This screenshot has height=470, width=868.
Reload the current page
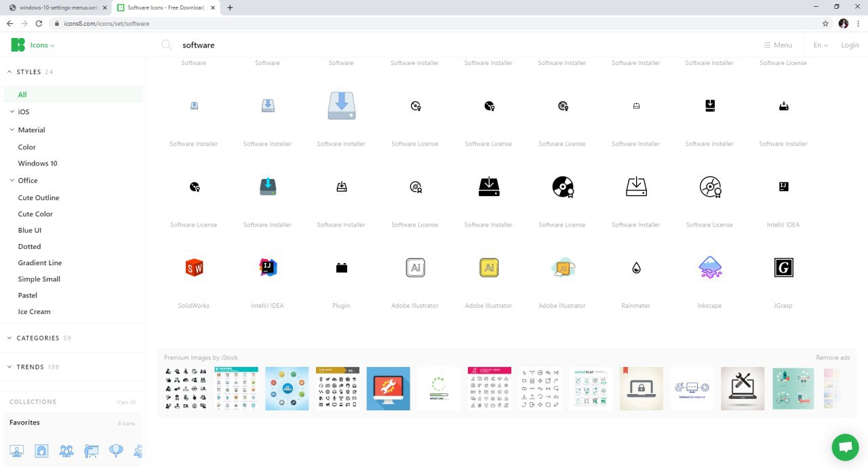click(39, 23)
